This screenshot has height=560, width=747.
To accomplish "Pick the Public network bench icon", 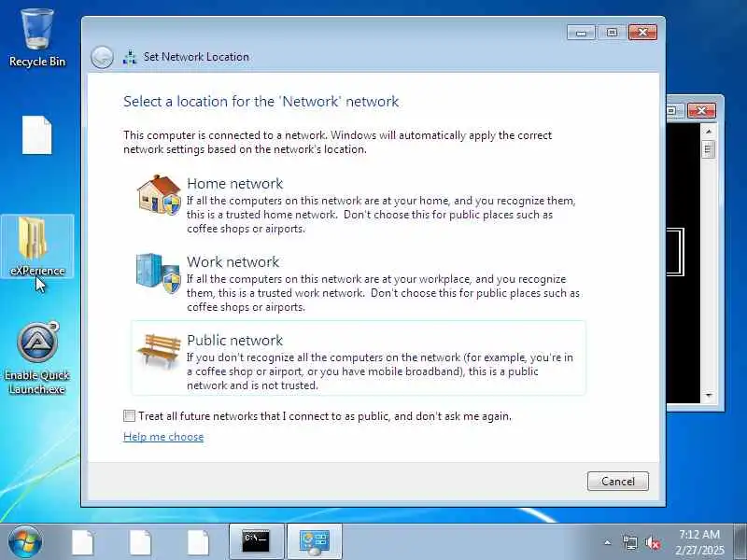I will click(x=159, y=350).
